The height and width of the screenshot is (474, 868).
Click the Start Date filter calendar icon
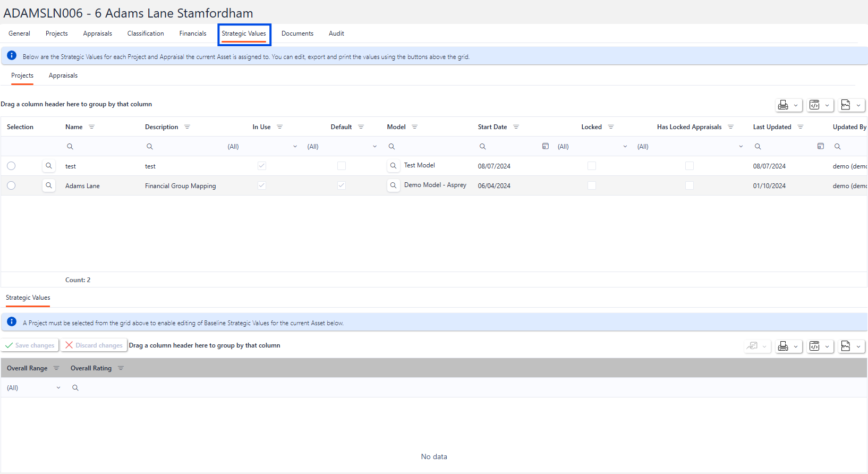click(545, 146)
